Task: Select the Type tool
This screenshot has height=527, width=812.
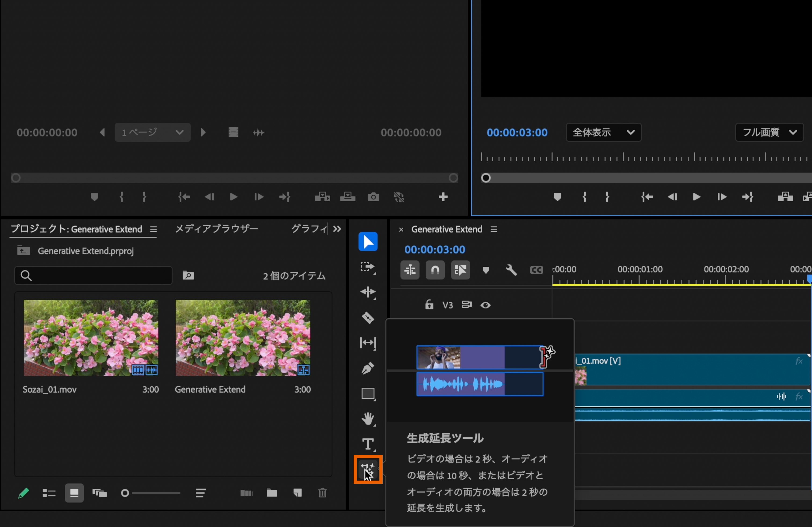Action: coord(368,444)
